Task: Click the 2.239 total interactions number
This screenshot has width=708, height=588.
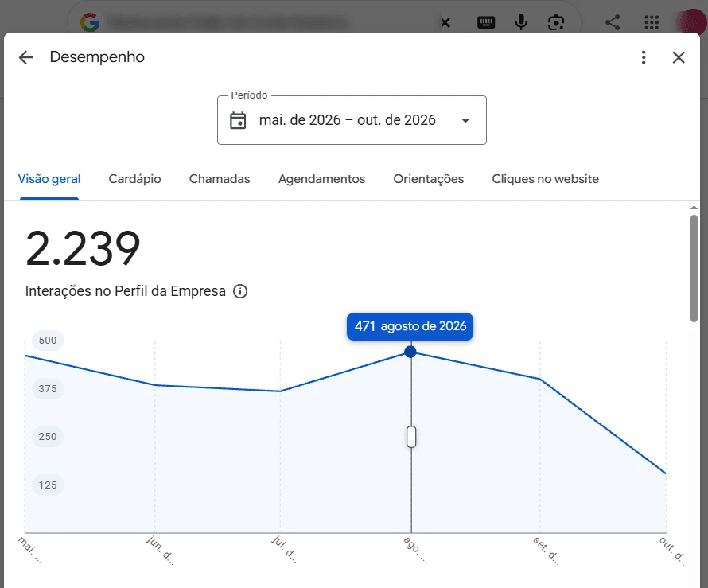Action: click(x=83, y=248)
